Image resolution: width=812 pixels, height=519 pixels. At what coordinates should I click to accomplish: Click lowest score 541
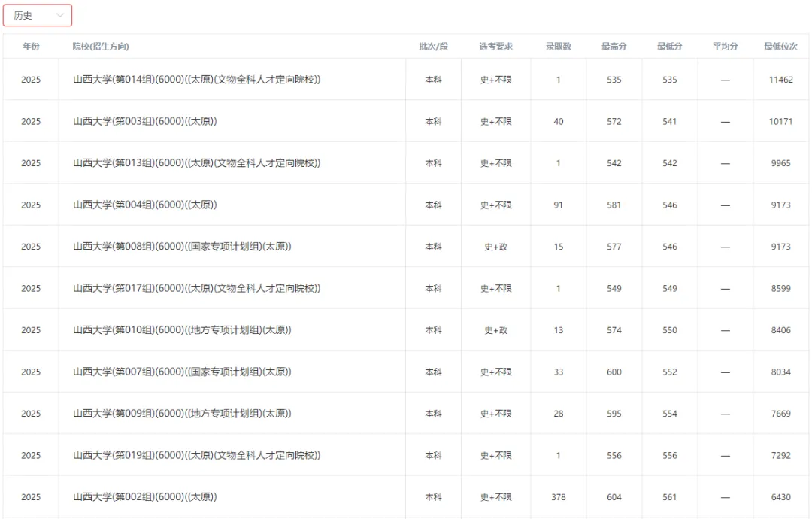coord(670,122)
